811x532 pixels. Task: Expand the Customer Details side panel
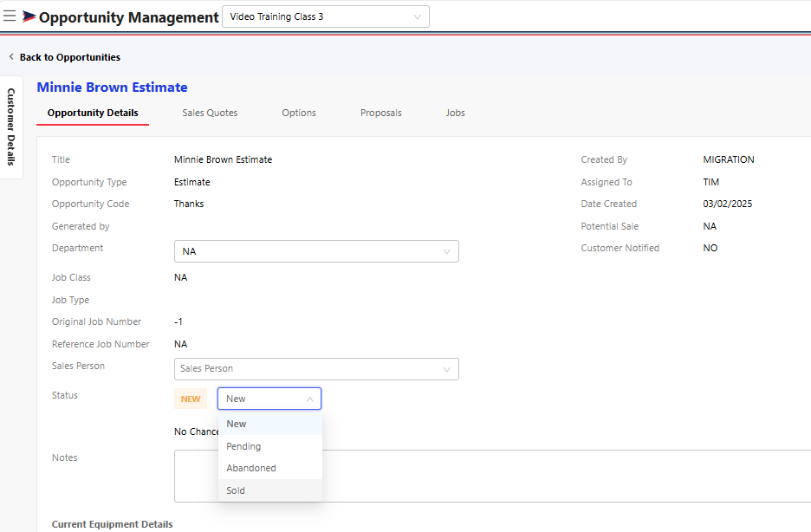[11, 127]
